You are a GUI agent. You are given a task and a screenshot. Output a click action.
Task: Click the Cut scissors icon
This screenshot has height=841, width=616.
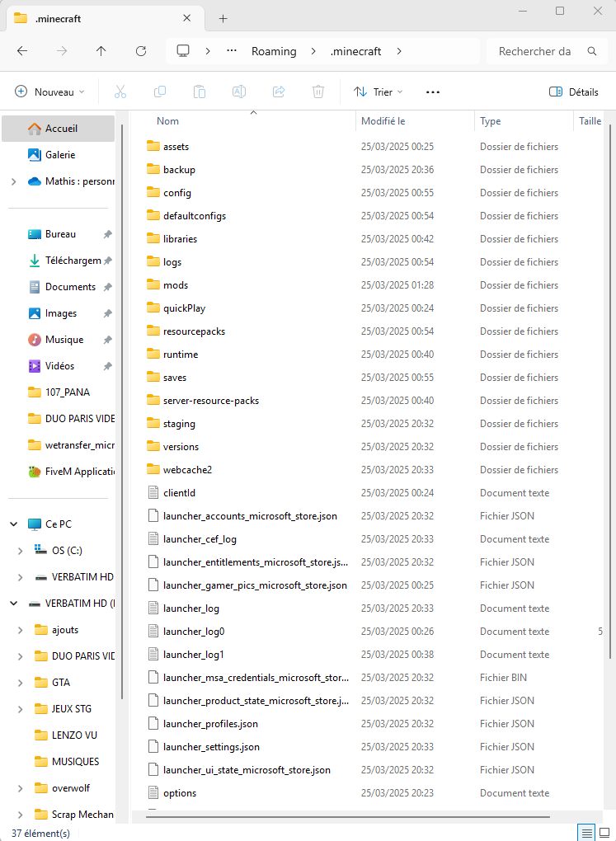pos(120,92)
